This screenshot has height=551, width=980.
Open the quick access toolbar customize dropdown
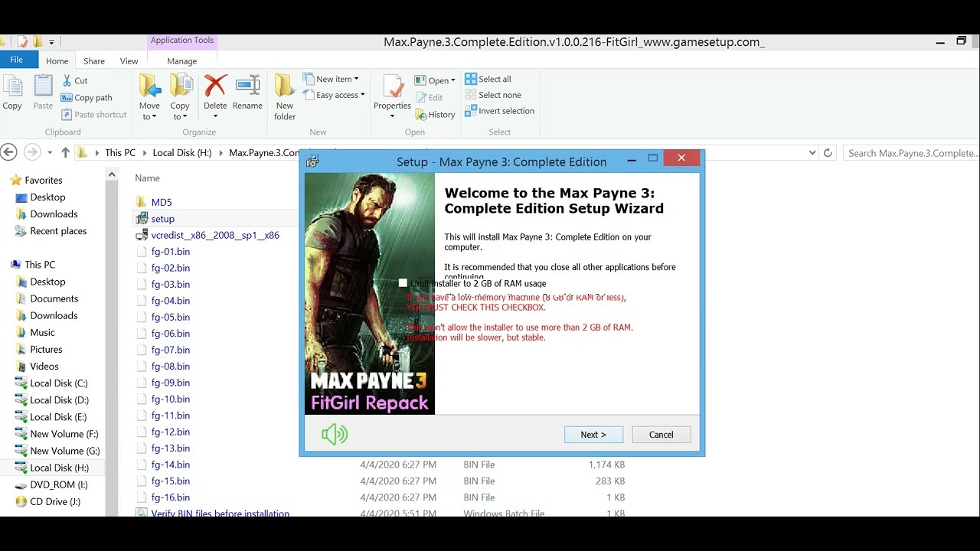[51, 42]
